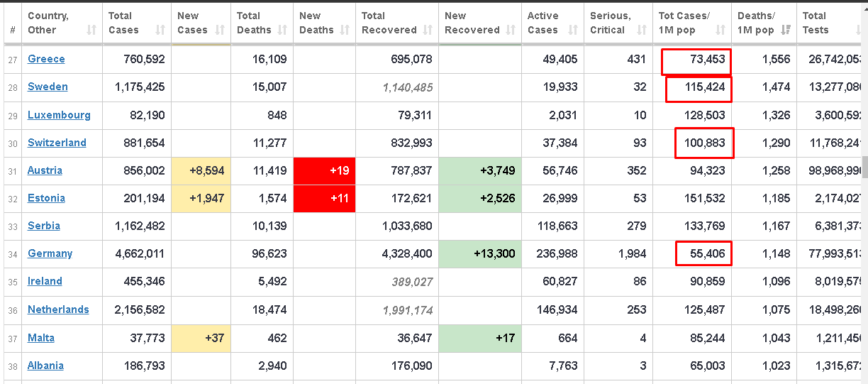Select row number 34 for Germany
This screenshot has height=384, width=868.
(x=13, y=254)
